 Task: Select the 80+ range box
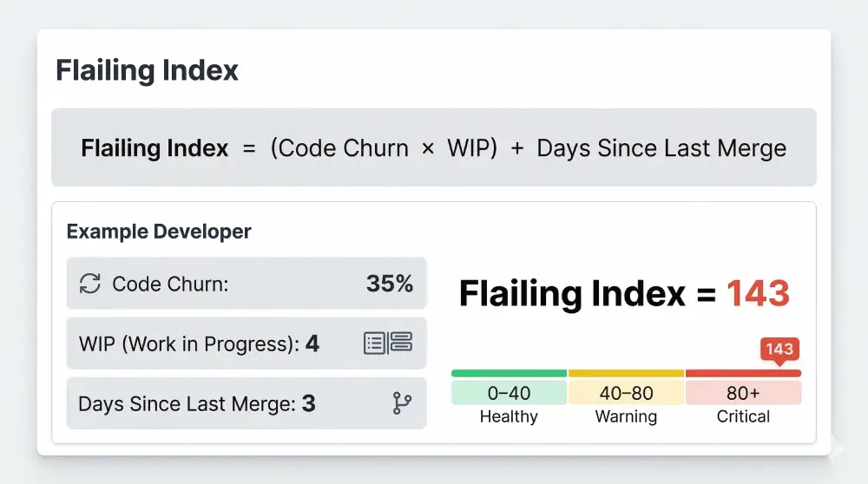point(743,393)
